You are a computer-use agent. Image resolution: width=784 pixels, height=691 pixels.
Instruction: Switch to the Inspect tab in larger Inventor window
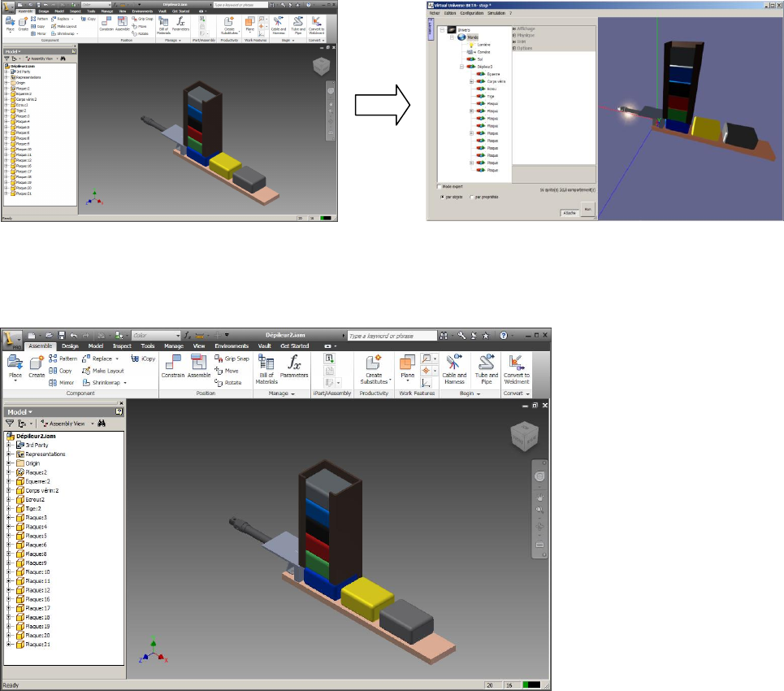[x=122, y=346]
